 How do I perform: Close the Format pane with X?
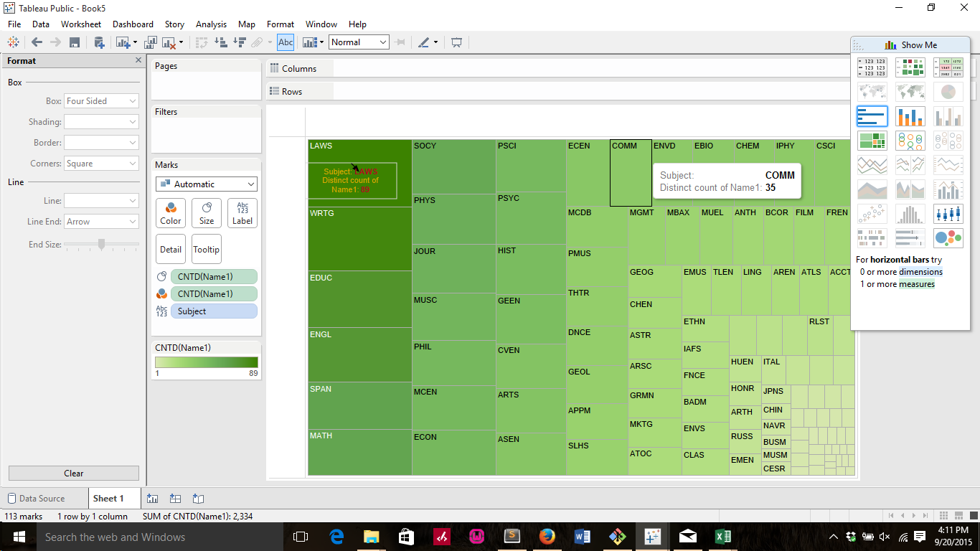point(138,61)
